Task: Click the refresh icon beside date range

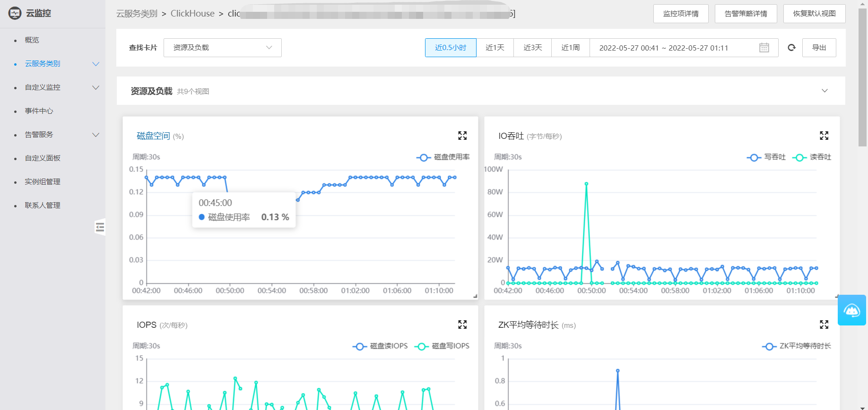Action: (x=791, y=48)
